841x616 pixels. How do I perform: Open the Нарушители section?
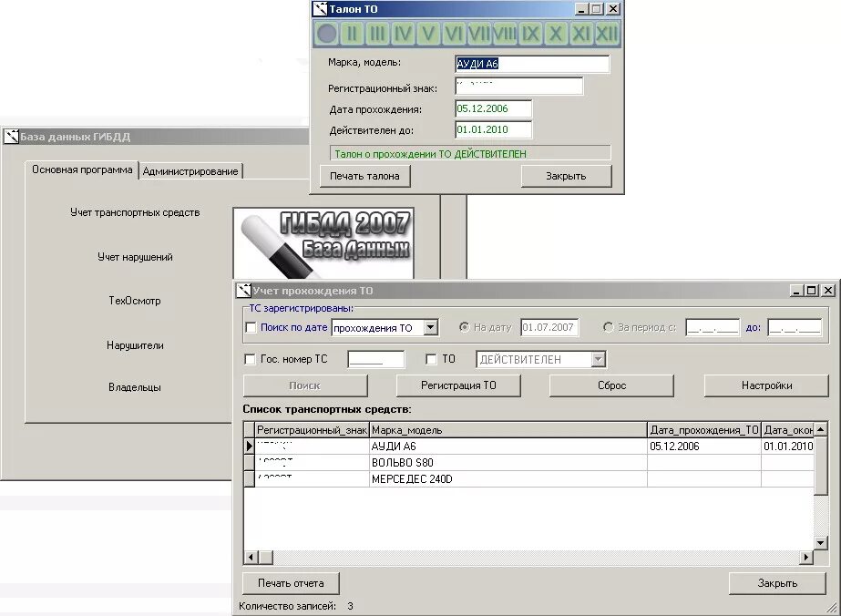click(135, 345)
